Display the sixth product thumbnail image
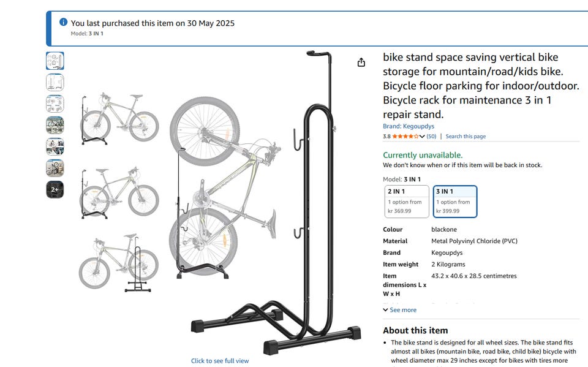Screen dimensions: 588x367 coord(55,168)
